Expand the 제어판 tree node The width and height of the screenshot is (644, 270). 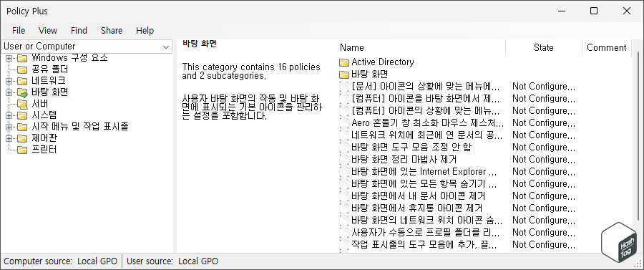coord(9,138)
